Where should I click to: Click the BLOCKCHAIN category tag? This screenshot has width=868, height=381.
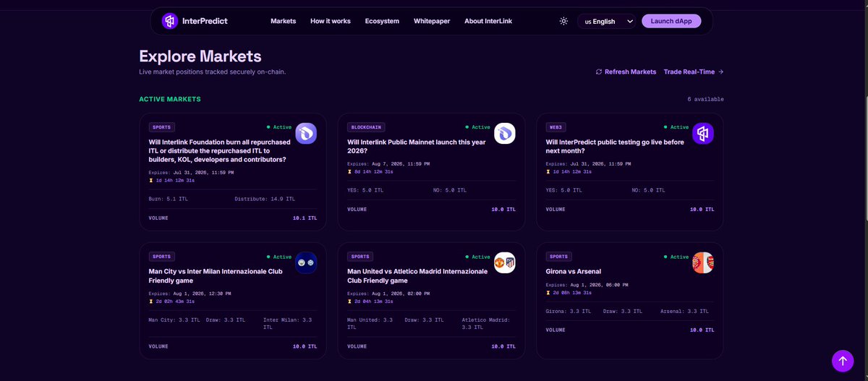(366, 127)
